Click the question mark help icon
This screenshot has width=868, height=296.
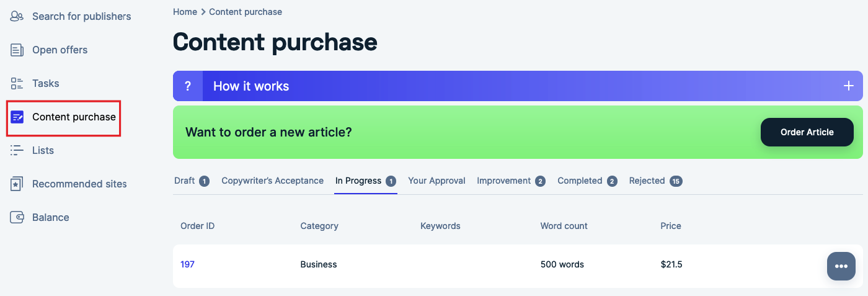(x=188, y=86)
